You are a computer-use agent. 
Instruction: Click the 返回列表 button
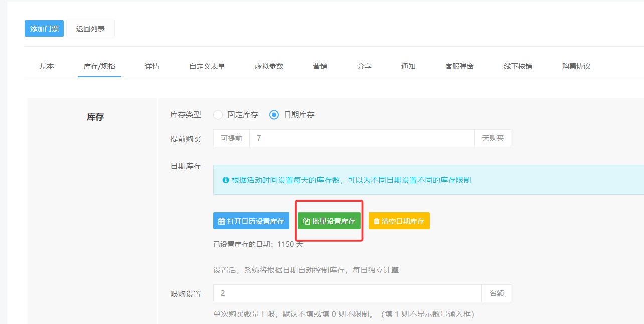click(x=90, y=29)
